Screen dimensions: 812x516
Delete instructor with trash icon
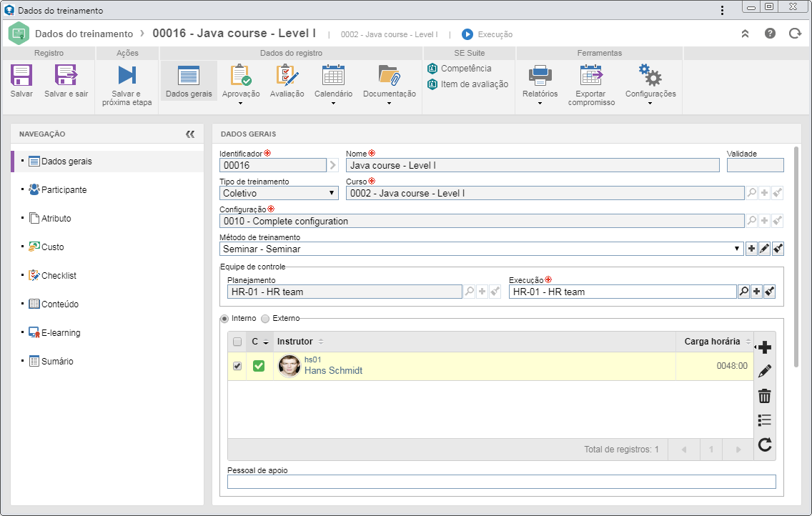tap(764, 396)
